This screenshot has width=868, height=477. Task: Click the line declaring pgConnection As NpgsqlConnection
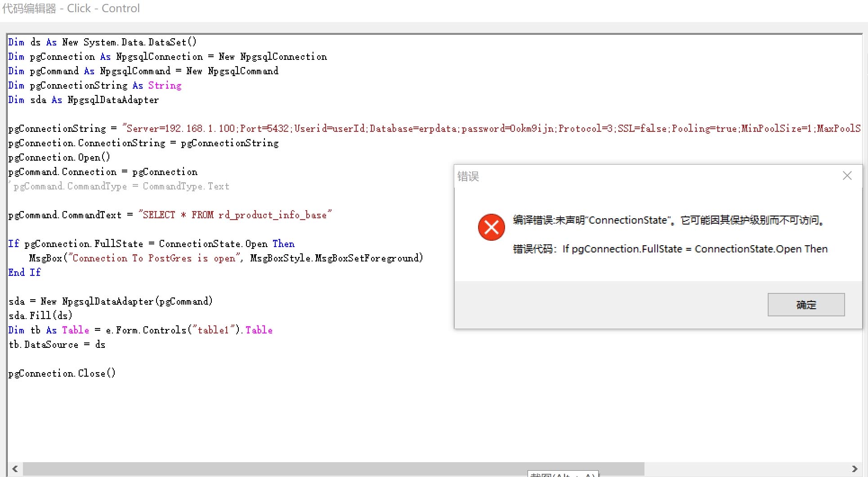point(168,57)
